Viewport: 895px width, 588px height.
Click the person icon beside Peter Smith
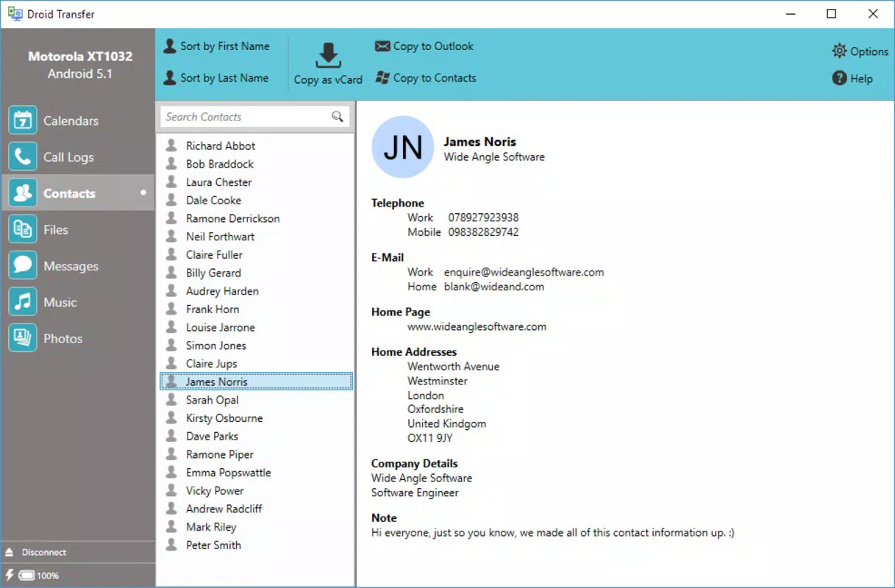tap(171, 545)
